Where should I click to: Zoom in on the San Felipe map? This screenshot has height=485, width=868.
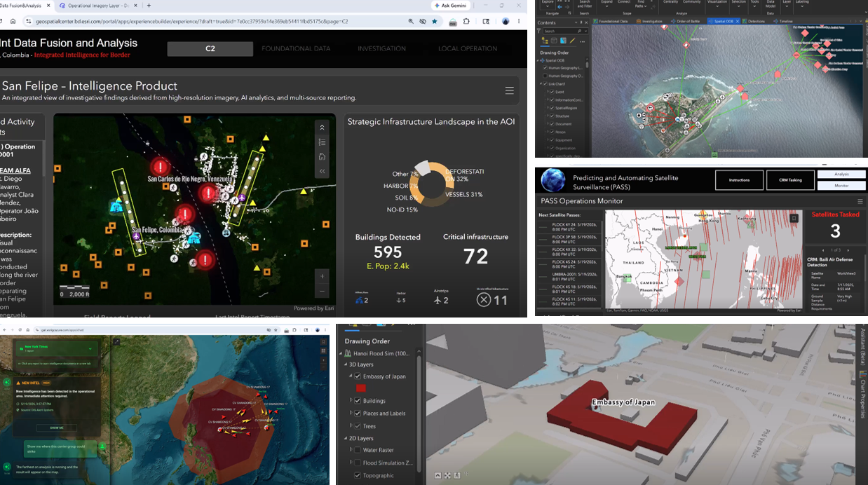pos(322,275)
